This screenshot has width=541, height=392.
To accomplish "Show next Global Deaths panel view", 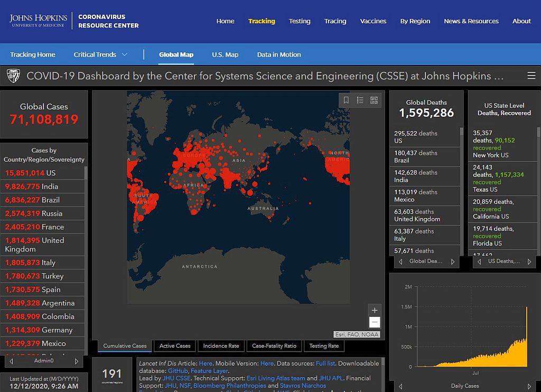I will tap(453, 262).
